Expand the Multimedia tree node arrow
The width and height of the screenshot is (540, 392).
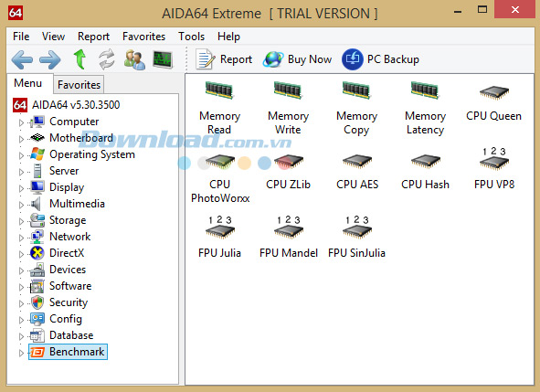click(x=21, y=205)
